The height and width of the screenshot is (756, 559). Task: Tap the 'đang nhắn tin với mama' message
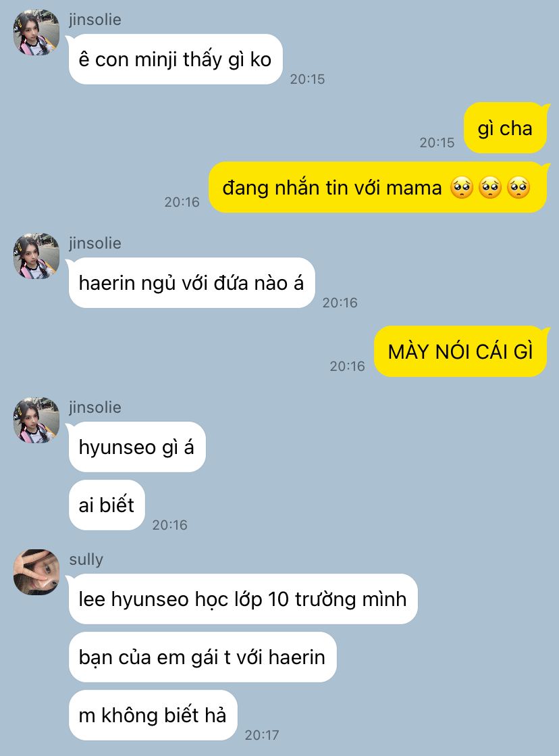[378, 187]
